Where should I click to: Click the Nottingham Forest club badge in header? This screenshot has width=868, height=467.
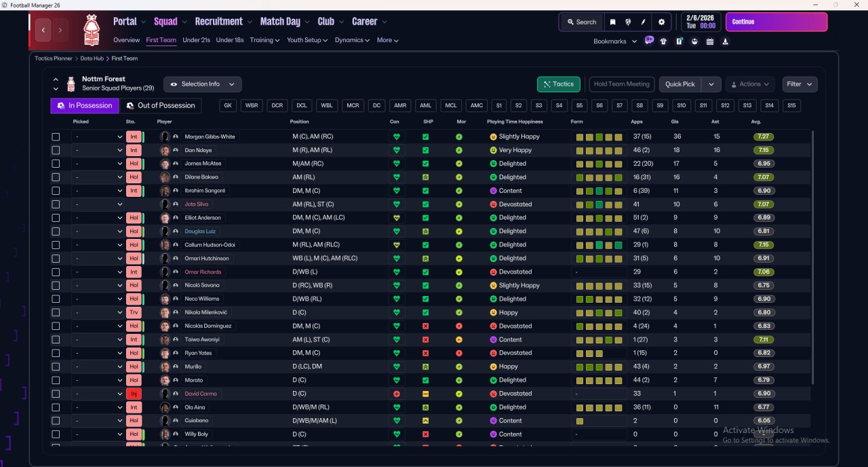(x=91, y=30)
